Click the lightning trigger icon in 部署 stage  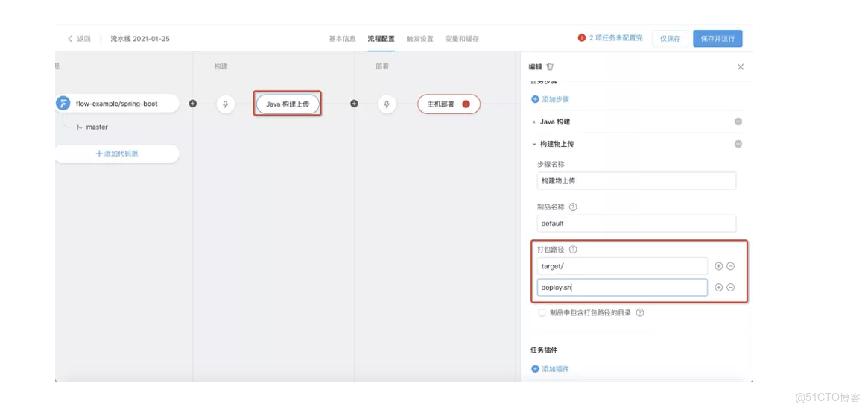tap(387, 104)
